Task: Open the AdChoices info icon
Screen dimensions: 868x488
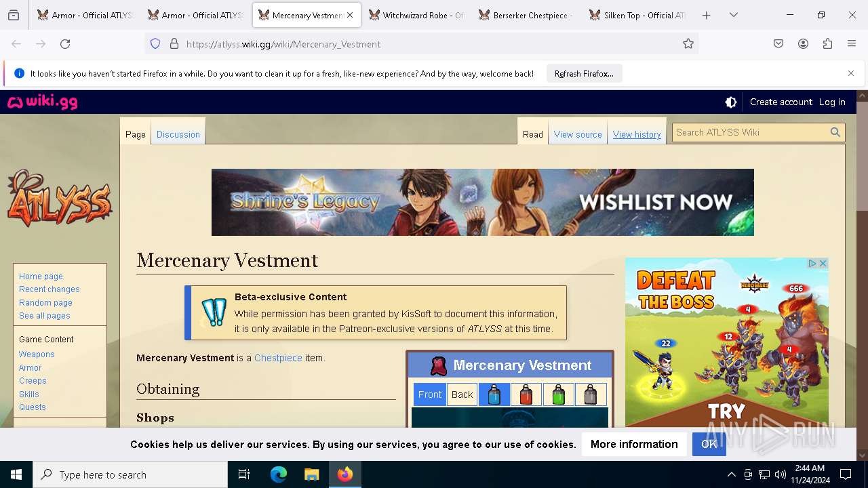Action: pyautogui.click(x=812, y=264)
